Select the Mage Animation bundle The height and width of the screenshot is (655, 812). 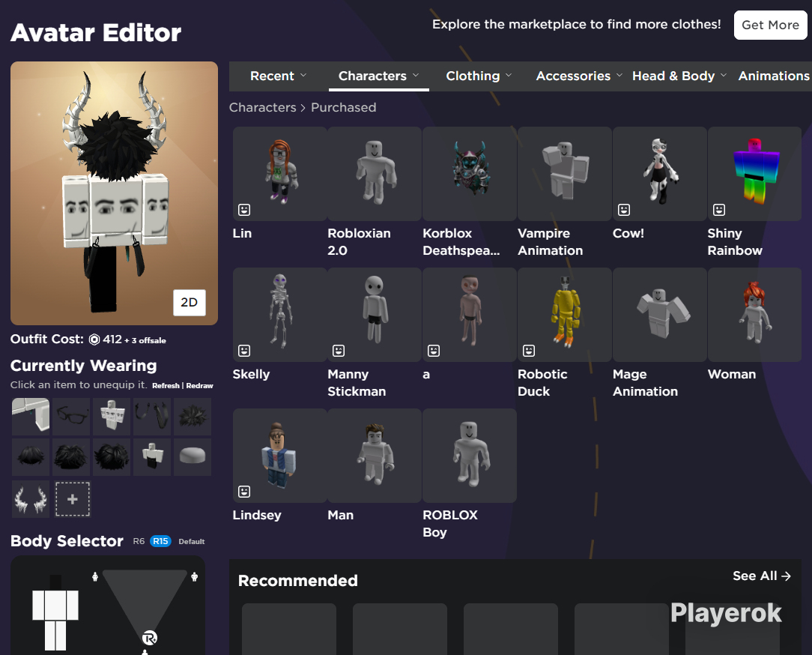click(x=660, y=315)
